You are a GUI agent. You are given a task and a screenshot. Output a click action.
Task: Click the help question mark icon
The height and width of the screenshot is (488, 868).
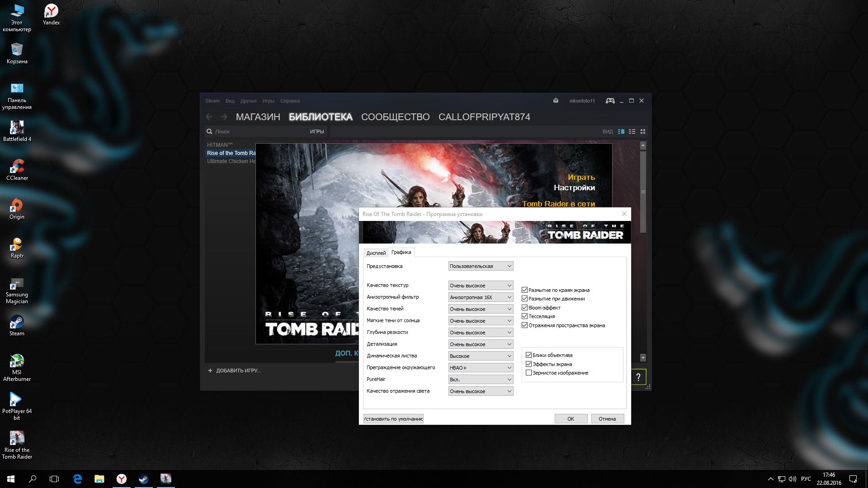click(638, 377)
